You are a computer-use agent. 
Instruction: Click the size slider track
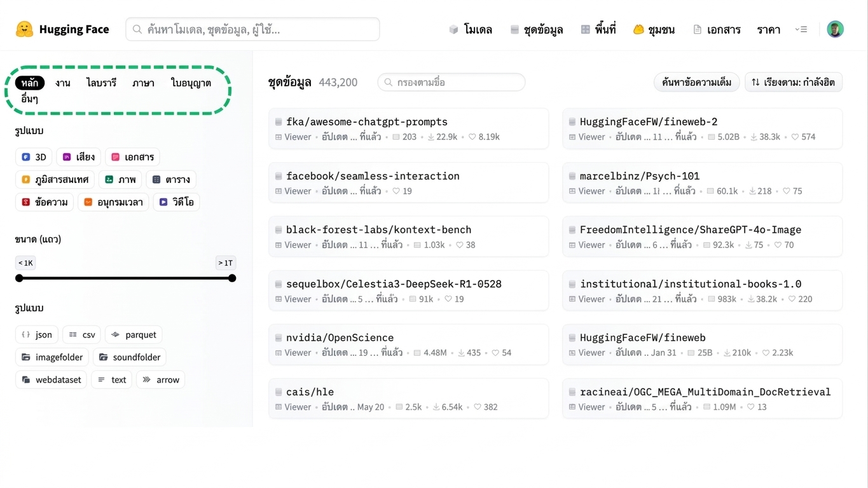(x=125, y=278)
